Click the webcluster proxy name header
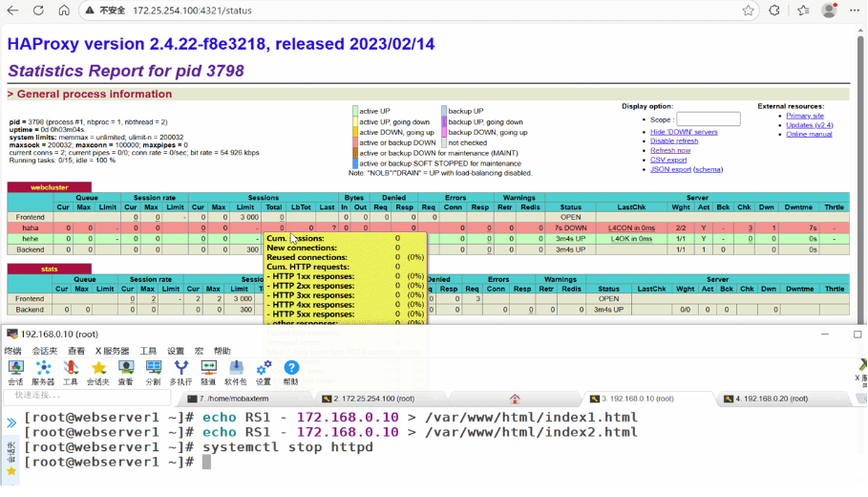Viewport: 868px width, 497px height. click(50, 187)
